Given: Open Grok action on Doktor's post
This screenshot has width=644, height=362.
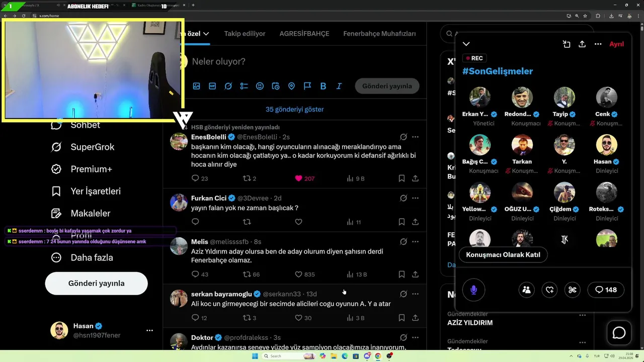Looking at the screenshot, I should click(404, 337).
